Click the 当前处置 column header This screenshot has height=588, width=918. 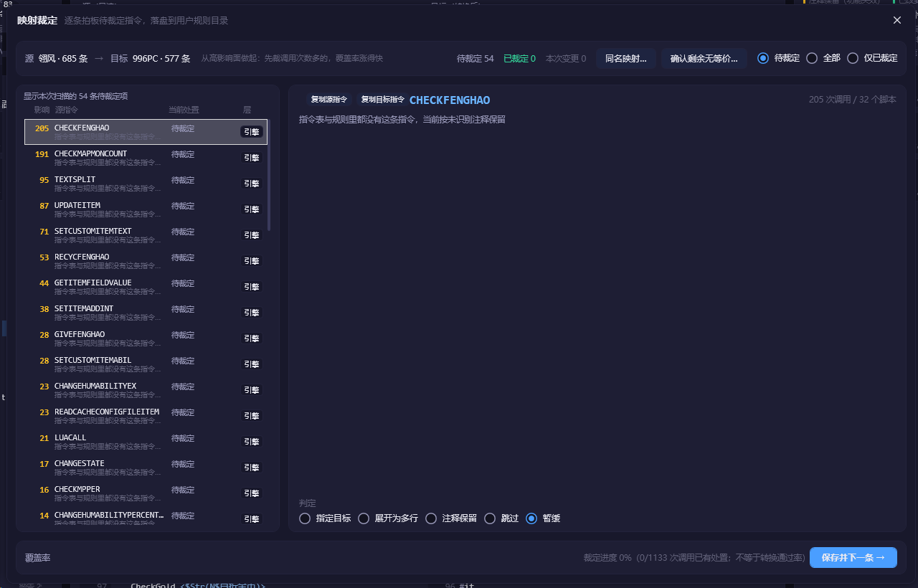(x=184, y=110)
